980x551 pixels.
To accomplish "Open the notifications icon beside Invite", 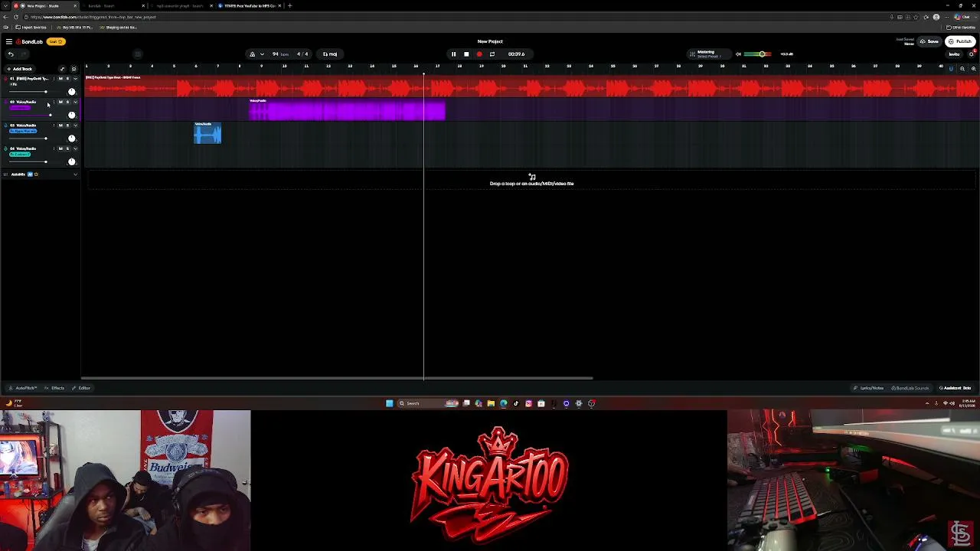I will pos(972,54).
